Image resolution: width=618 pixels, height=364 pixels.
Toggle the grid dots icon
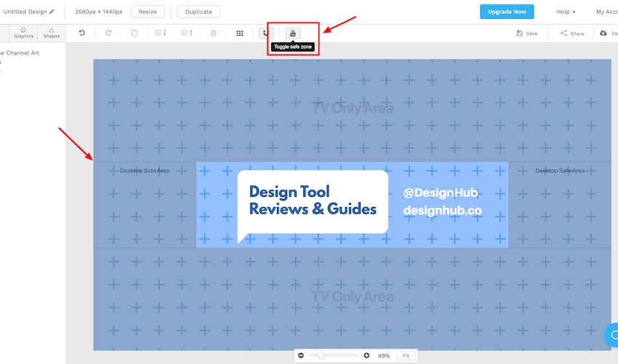click(240, 33)
